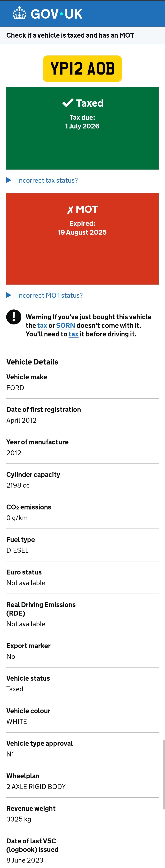Click the 'Tax due: 1 July 2026' text
Viewport: 165px width, 868px height.
(82, 122)
